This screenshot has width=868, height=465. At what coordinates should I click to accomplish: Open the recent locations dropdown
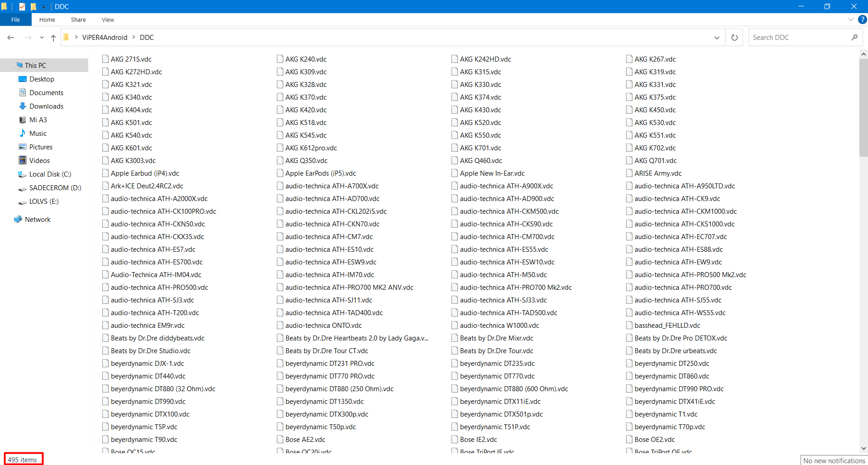[x=42, y=38]
